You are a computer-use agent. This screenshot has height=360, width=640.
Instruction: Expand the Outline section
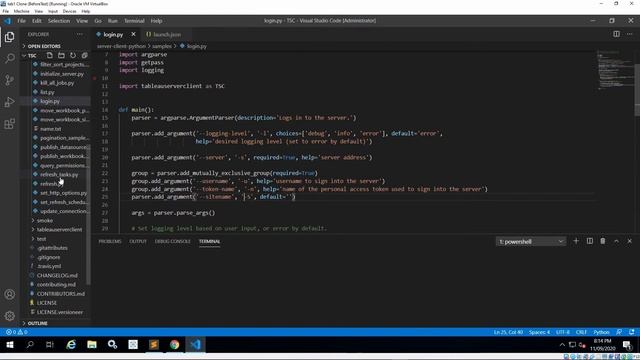[x=38, y=323]
